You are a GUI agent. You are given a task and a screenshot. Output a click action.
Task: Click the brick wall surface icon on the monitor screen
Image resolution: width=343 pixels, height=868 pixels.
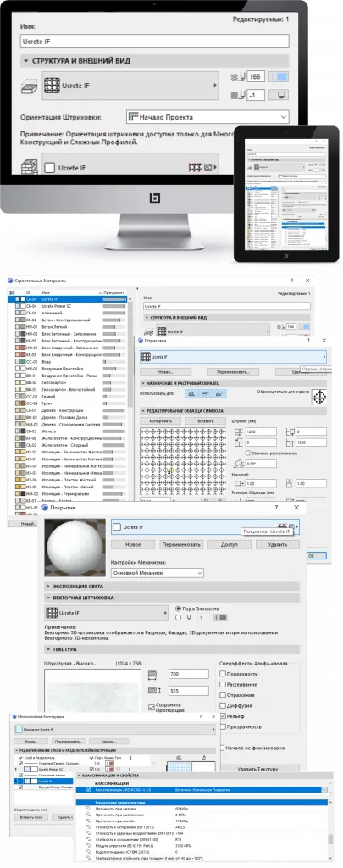tap(30, 168)
